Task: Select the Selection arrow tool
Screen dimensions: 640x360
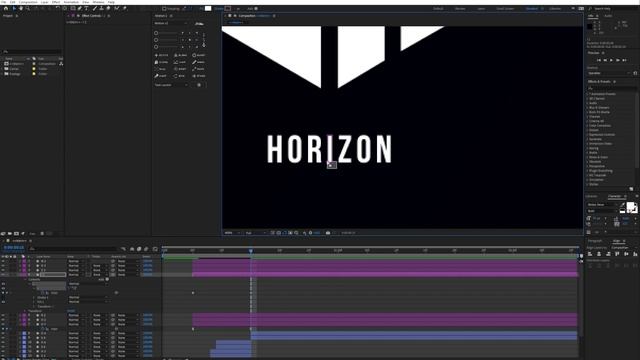Action: tap(13, 8)
